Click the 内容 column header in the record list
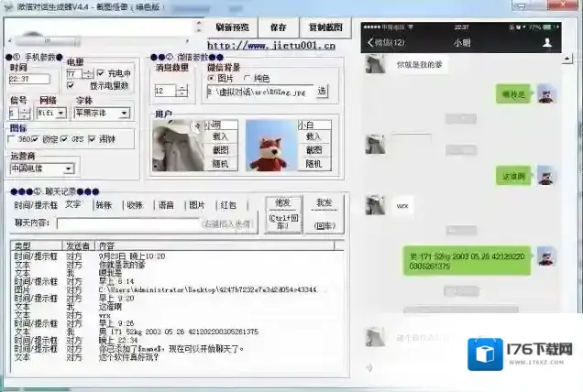The width and height of the screenshot is (583, 392). coord(214,245)
